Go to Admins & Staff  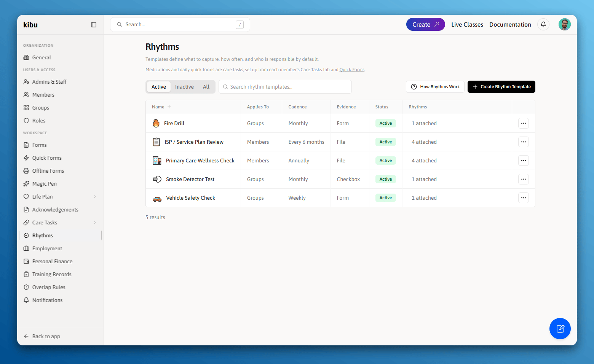coord(61,82)
